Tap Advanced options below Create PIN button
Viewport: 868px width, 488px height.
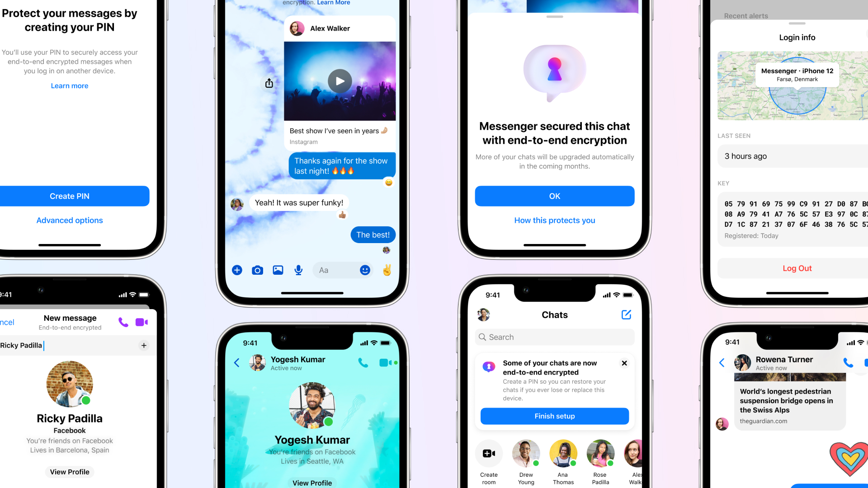(x=69, y=220)
